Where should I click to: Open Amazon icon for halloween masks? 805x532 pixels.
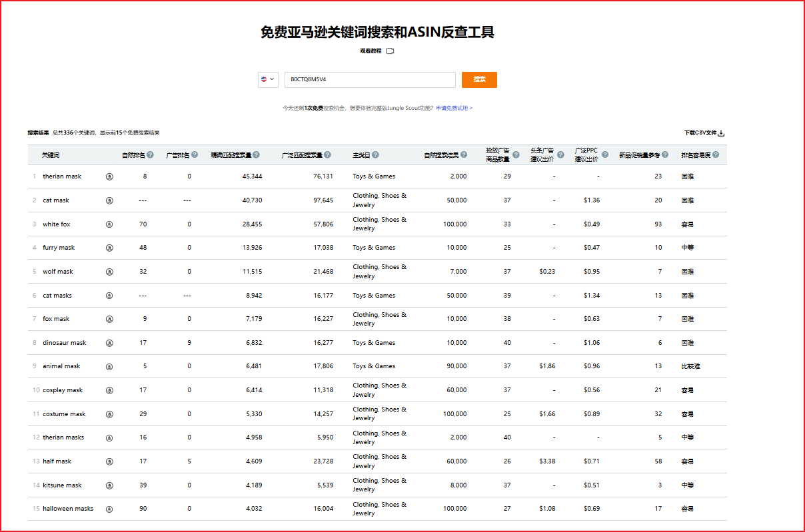pos(109,509)
